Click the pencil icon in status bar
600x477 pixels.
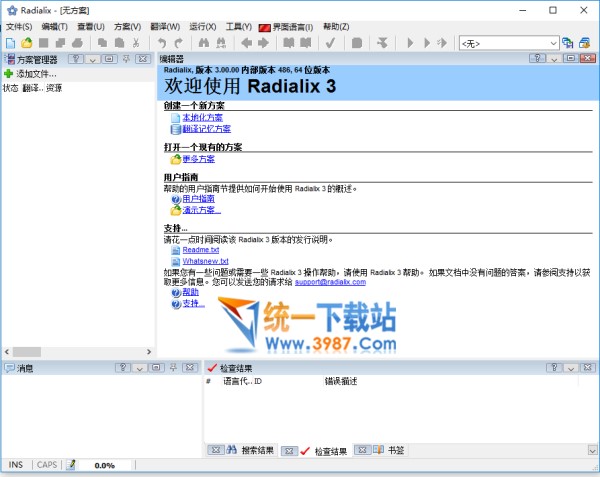(x=71, y=465)
